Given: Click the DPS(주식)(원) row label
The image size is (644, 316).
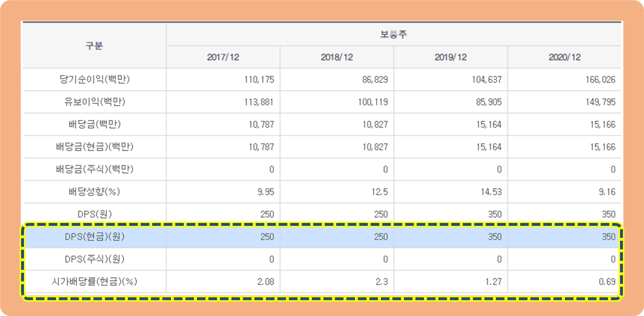Looking at the screenshot, I should 94,259.
